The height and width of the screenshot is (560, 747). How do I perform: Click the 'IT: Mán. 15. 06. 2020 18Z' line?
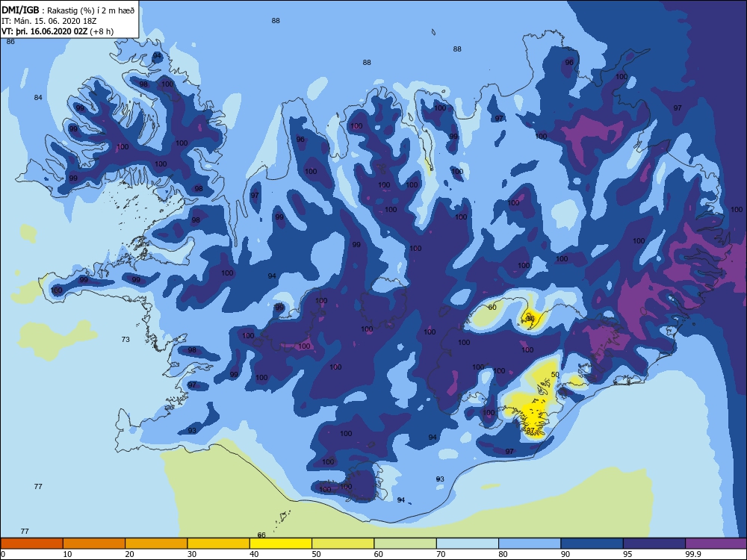(x=49, y=21)
